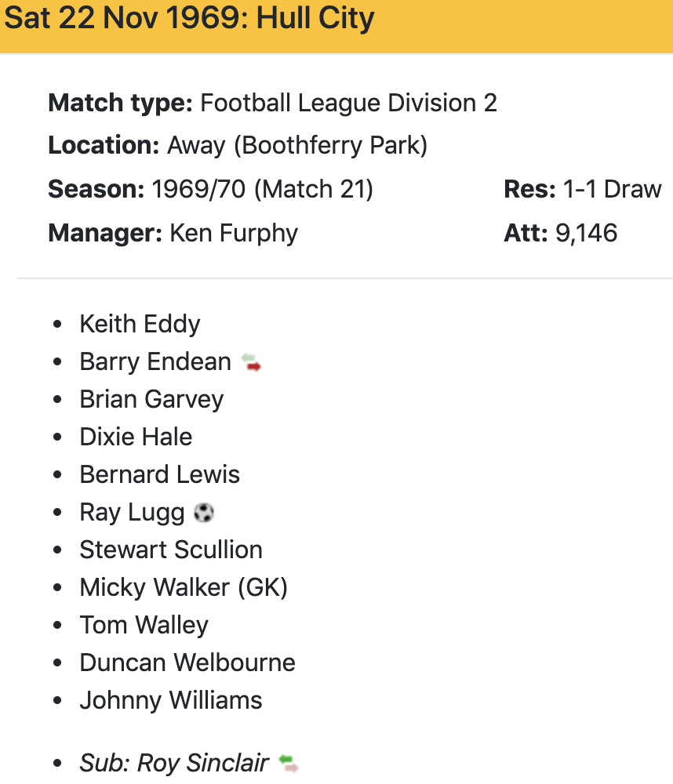Screen dimensions: 673x784
Task: Click the substituted-off icon beside Barry Endean
Action: (x=251, y=362)
